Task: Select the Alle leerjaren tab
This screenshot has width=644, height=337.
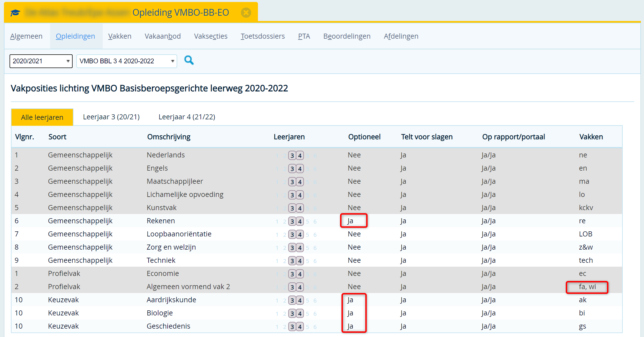Action: tap(42, 117)
